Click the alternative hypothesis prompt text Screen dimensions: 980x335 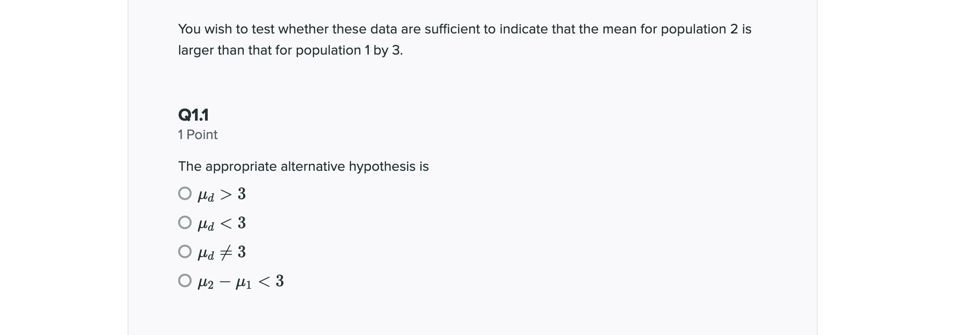303,166
